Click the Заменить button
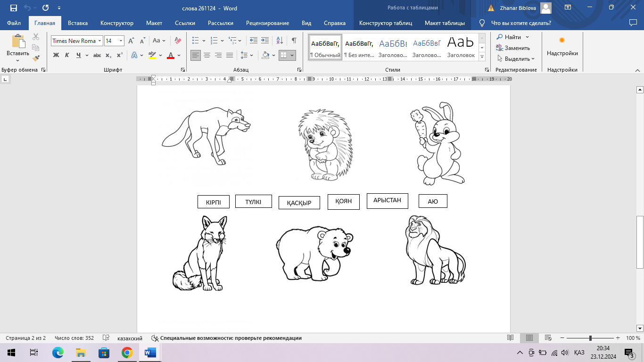Screen dimensions: 644x362 click(513, 48)
